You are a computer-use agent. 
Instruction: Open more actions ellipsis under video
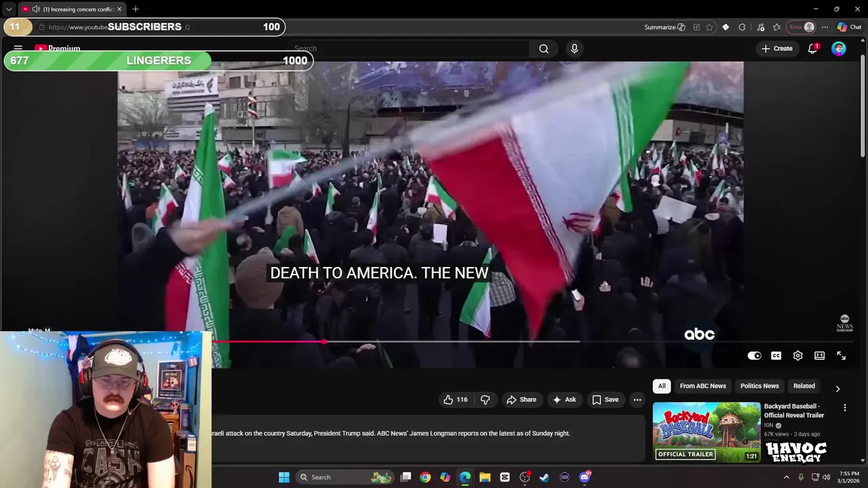637,400
